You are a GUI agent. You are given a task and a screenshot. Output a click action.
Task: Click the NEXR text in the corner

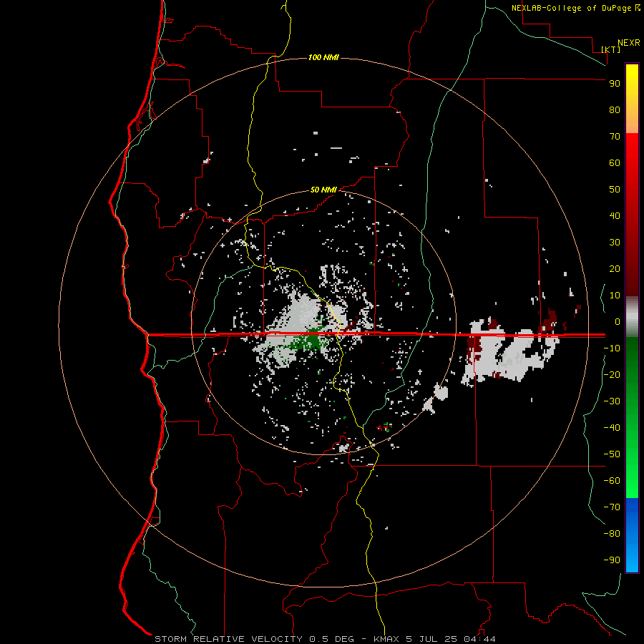(629, 43)
